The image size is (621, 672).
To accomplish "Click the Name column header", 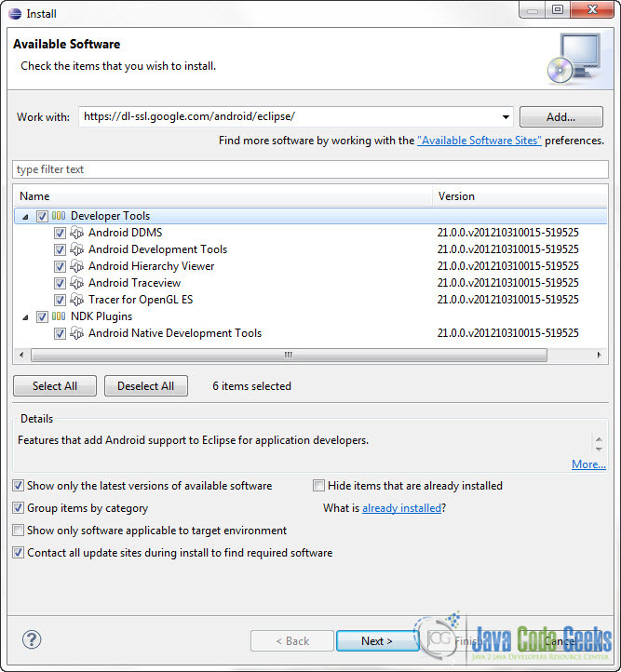I will click(223, 196).
